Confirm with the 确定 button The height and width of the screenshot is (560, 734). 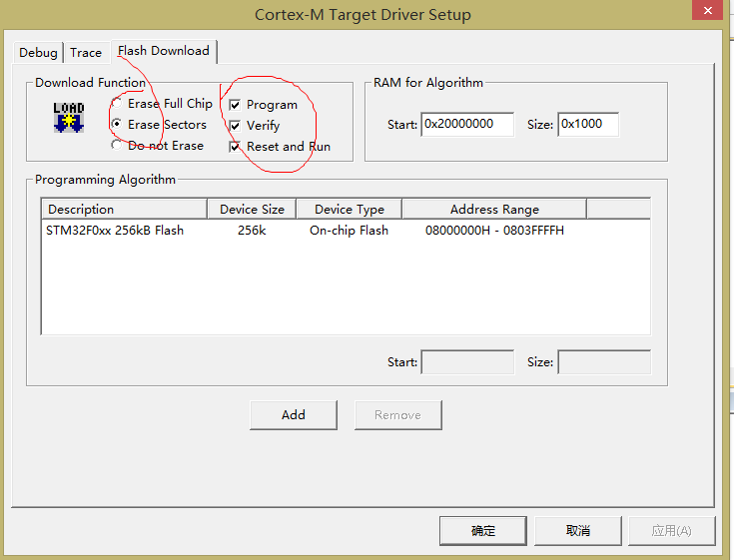tap(483, 530)
